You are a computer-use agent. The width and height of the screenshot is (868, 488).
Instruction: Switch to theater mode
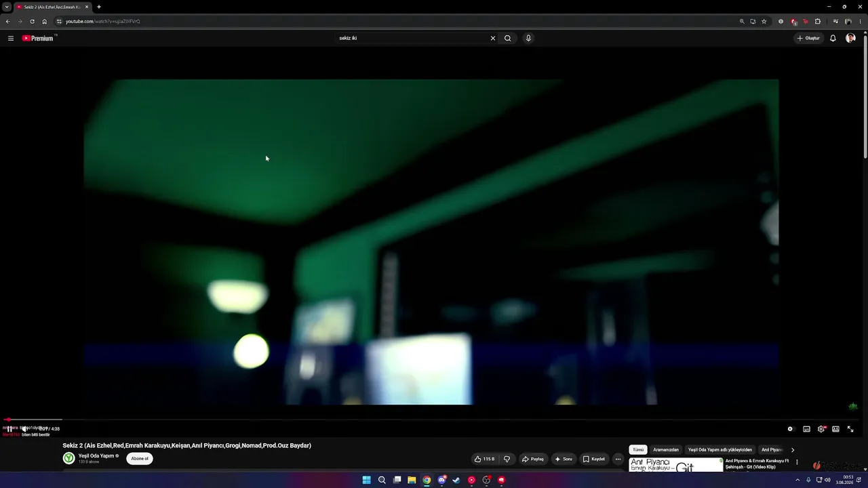(x=835, y=429)
